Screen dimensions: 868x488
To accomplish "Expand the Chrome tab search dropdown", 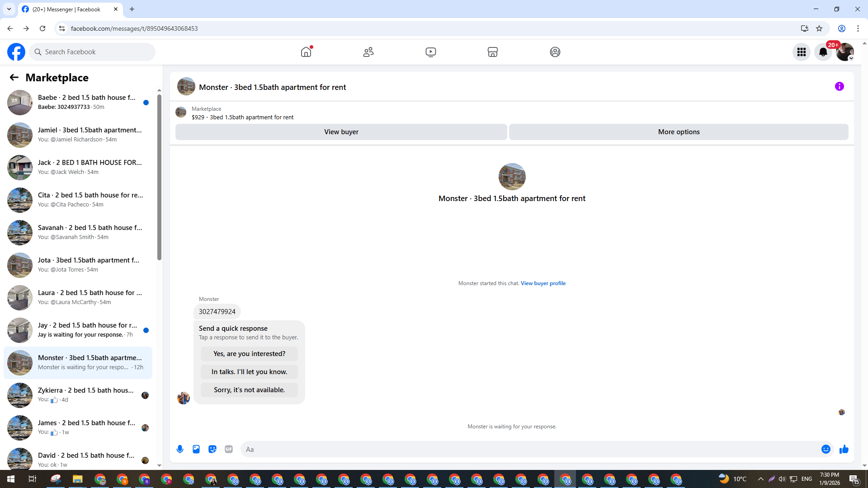I will 9,9.
